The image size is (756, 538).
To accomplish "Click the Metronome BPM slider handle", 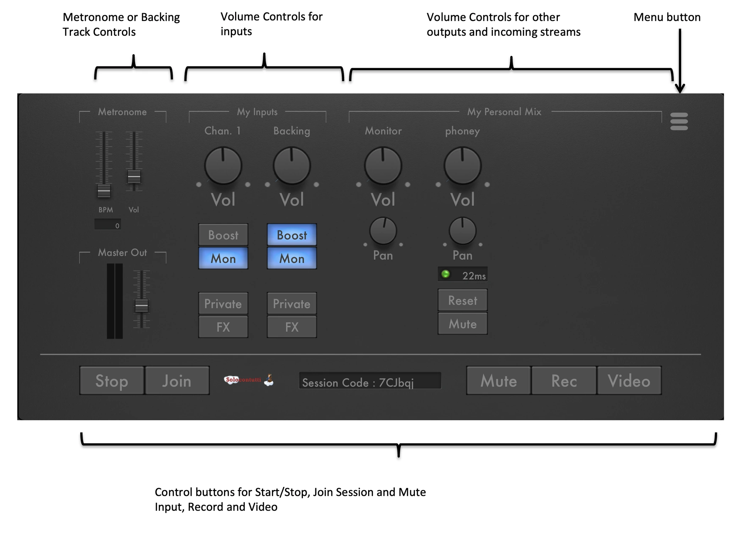I will tap(104, 191).
